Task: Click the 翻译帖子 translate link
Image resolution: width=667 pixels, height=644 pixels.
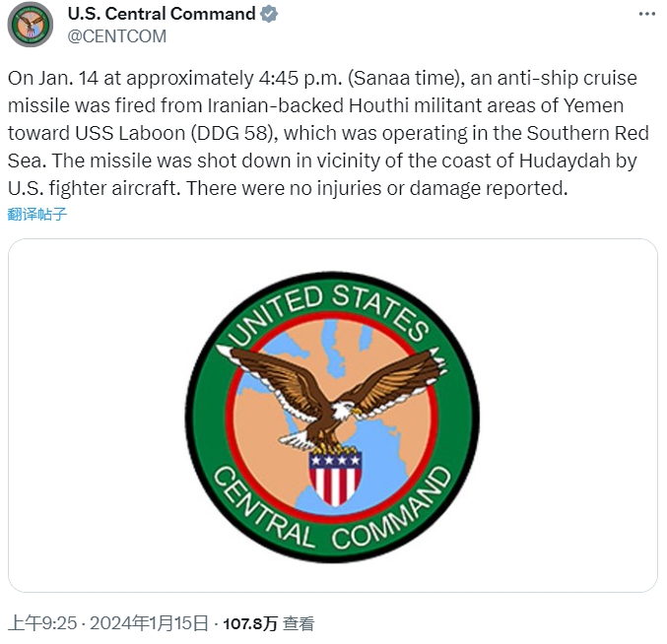Action: [x=37, y=214]
